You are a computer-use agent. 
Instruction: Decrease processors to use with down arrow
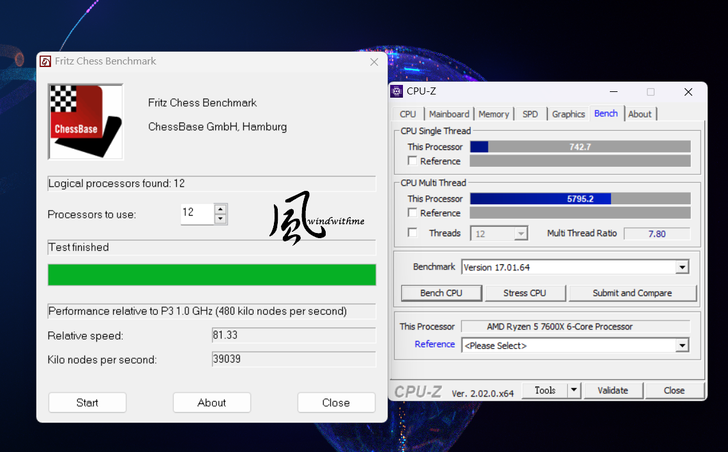[x=221, y=219]
